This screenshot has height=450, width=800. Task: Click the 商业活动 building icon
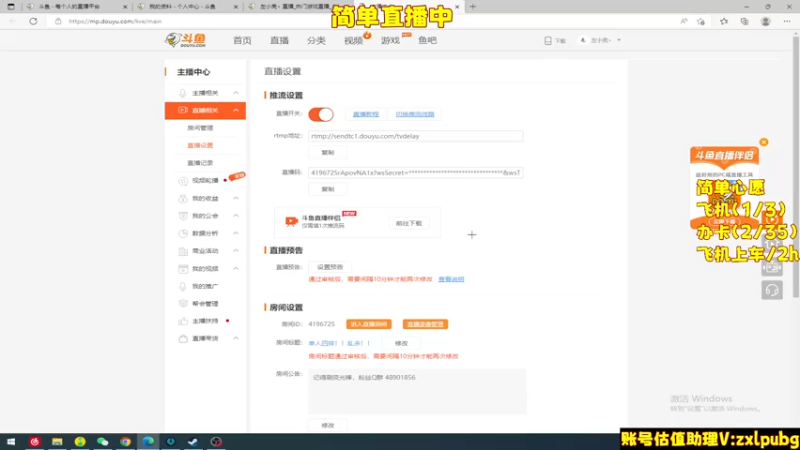point(183,251)
